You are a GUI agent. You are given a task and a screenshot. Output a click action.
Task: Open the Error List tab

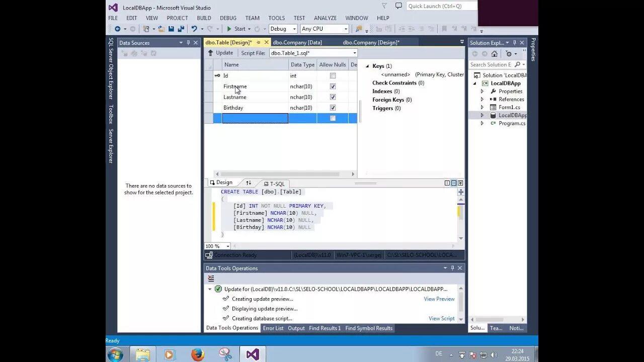point(273,328)
